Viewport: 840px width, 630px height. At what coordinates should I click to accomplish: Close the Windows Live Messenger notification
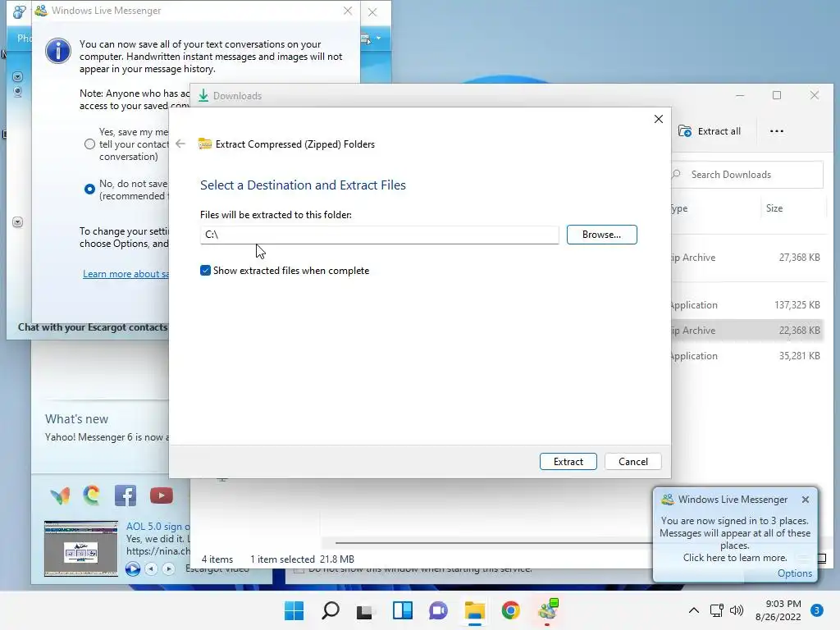[806, 500]
